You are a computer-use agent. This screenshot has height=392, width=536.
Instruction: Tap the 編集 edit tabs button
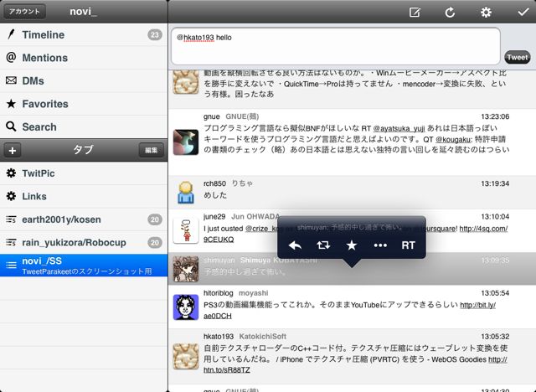[151, 150]
